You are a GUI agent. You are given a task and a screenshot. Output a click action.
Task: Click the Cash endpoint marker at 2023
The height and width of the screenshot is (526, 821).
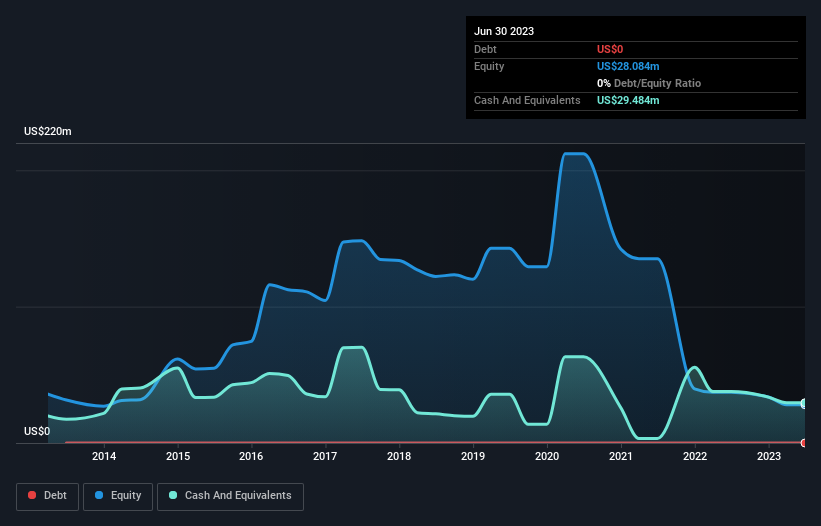click(x=804, y=404)
